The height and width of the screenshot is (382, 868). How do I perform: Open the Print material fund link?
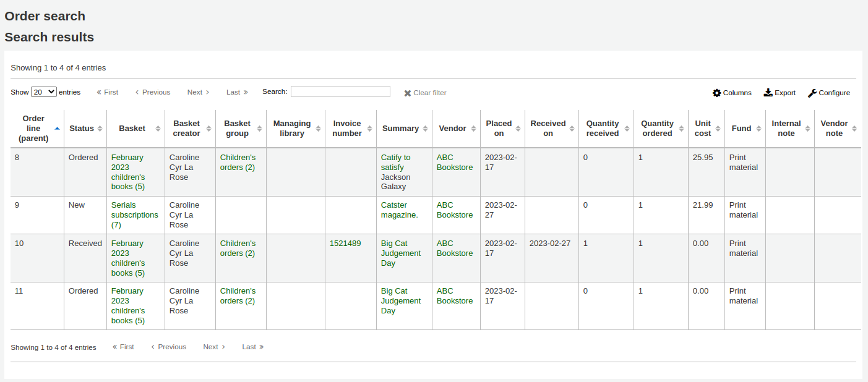743,162
